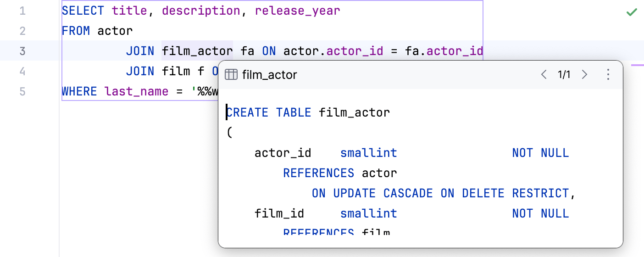Click line number 3 in gutter
The height and width of the screenshot is (257, 644).
coord(22,51)
